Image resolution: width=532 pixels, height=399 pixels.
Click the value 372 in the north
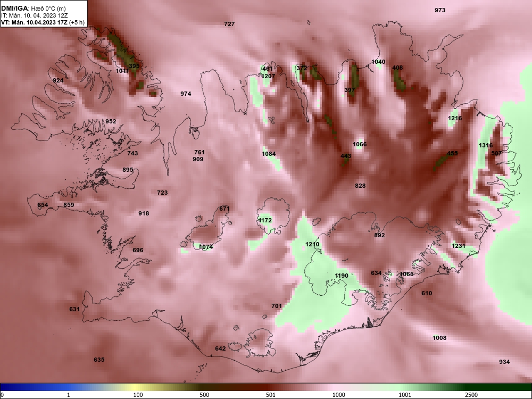(302, 68)
